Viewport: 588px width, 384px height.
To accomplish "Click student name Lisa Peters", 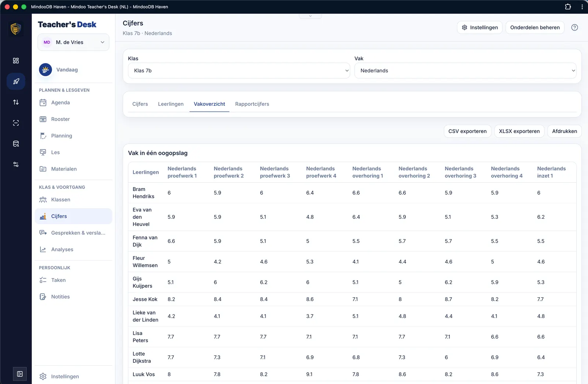I will [x=140, y=337].
